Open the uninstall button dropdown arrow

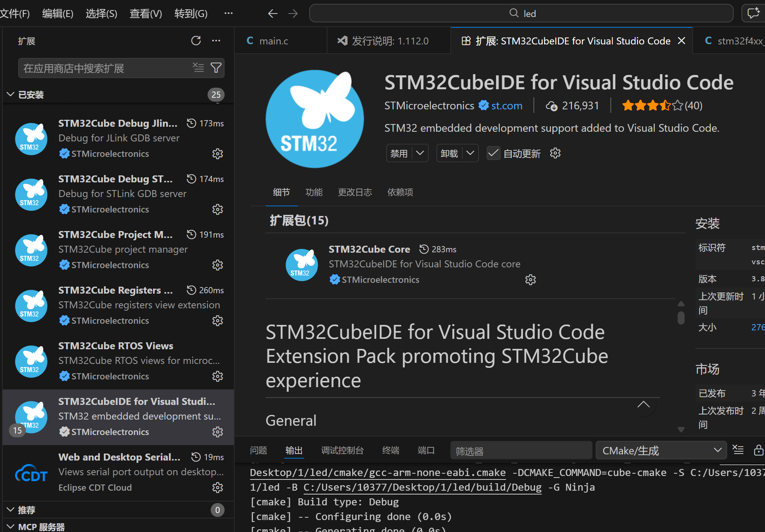click(470, 153)
